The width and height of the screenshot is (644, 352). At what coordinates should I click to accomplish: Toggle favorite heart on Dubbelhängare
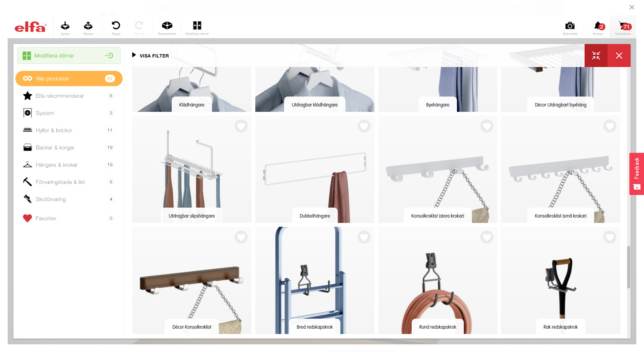(364, 126)
